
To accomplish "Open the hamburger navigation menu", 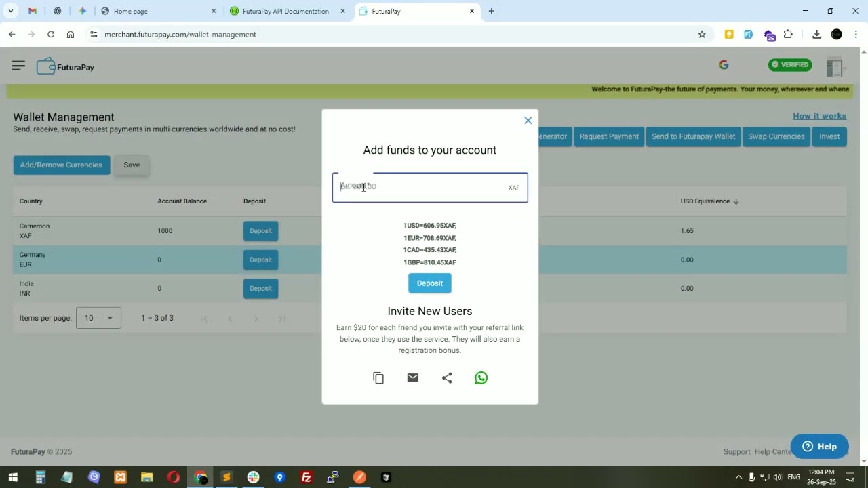I will point(18,66).
